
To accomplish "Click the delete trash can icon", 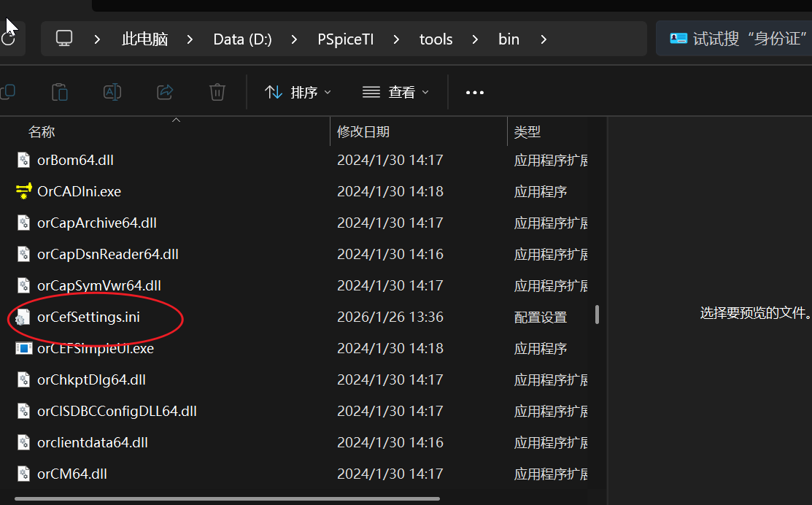I will click(x=217, y=92).
